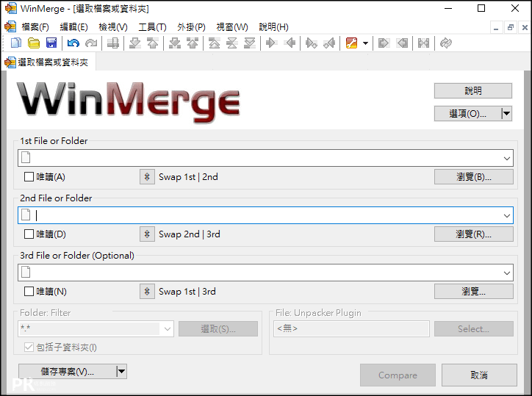This screenshot has width=532, height=396.
Task: Click the Undo toolbar icon
Action: click(73, 43)
